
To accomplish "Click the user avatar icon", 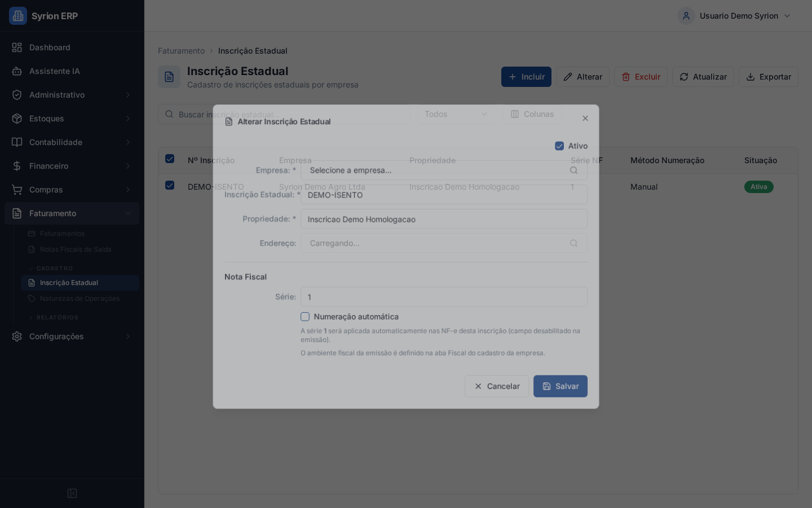I will (x=686, y=16).
